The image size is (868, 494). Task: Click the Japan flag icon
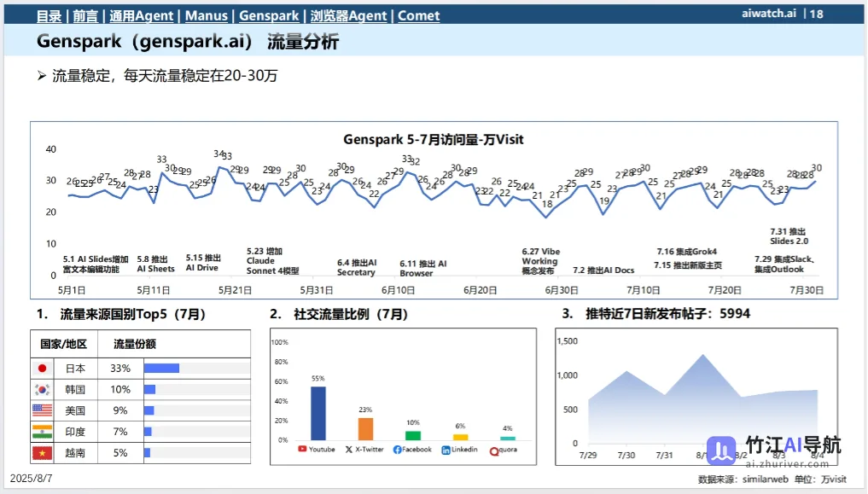(x=42, y=369)
